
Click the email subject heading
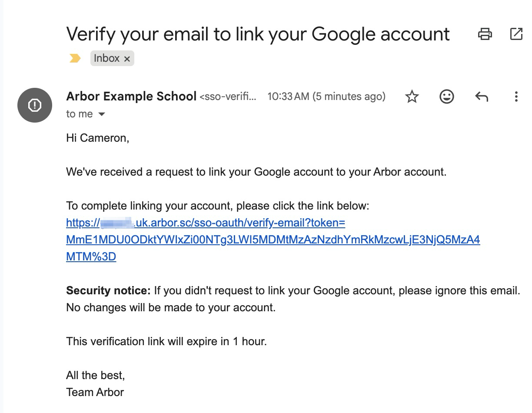click(x=258, y=34)
